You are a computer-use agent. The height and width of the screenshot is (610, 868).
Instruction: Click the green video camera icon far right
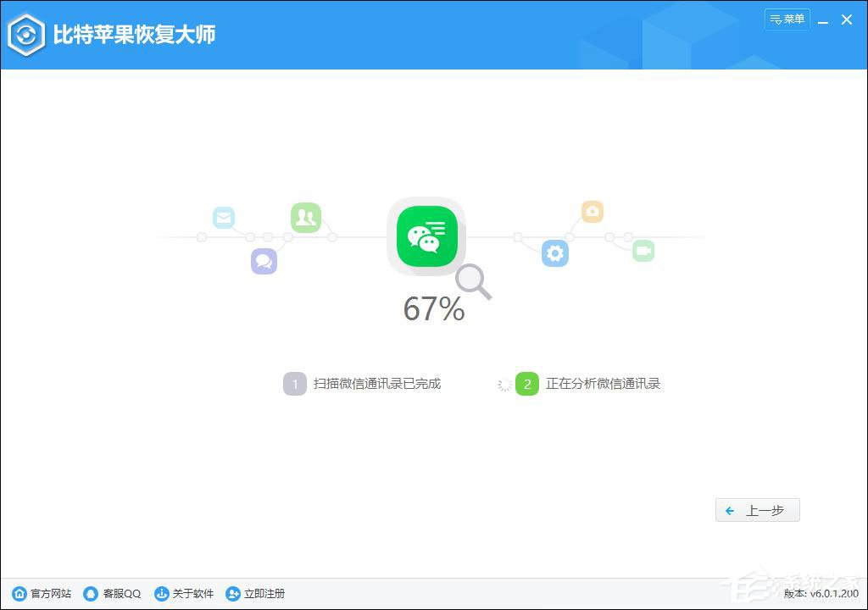pos(643,250)
